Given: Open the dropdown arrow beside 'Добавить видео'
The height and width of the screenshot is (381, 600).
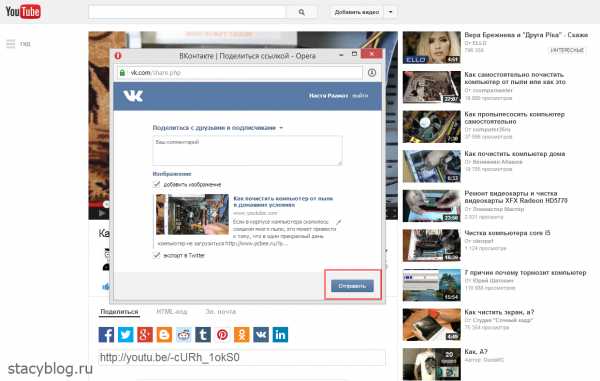Looking at the screenshot, I should pyautogui.click(x=390, y=12).
